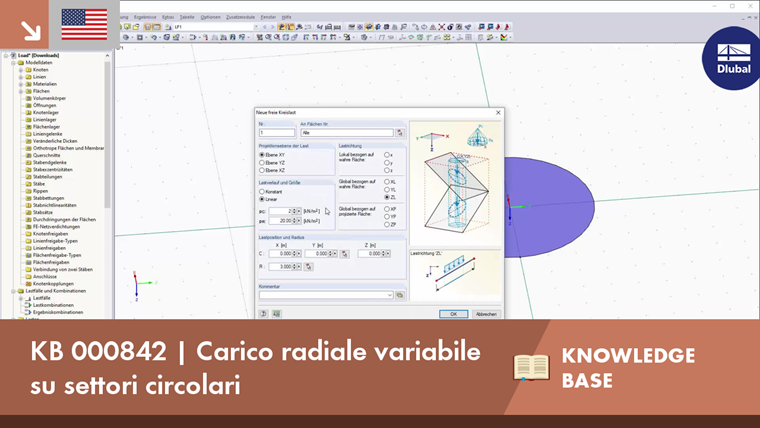Go to previous load case arrow in toolbar
The height and width of the screenshot is (428, 760).
(x=265, y=27)
